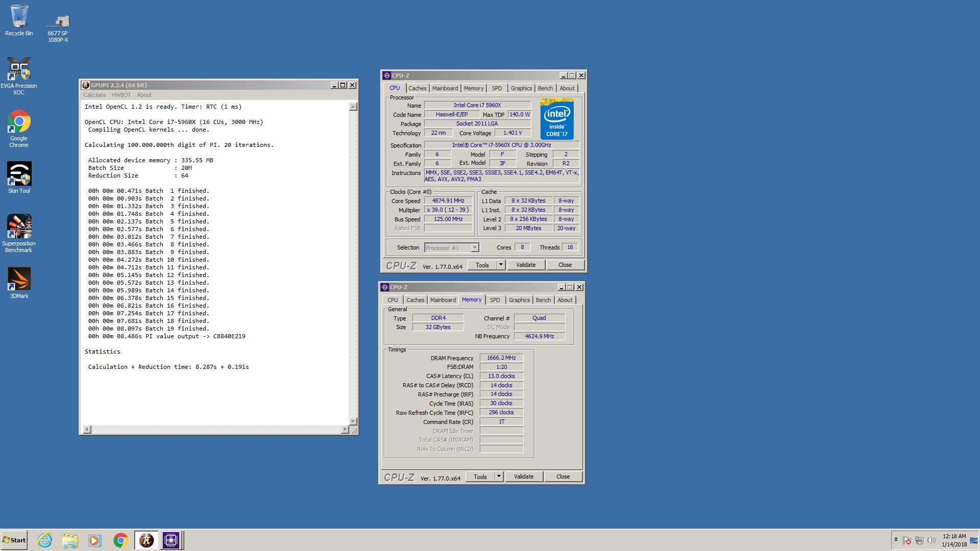The image size is (980, 551).
Task: Open the Start menu
Action: (14, 540)
